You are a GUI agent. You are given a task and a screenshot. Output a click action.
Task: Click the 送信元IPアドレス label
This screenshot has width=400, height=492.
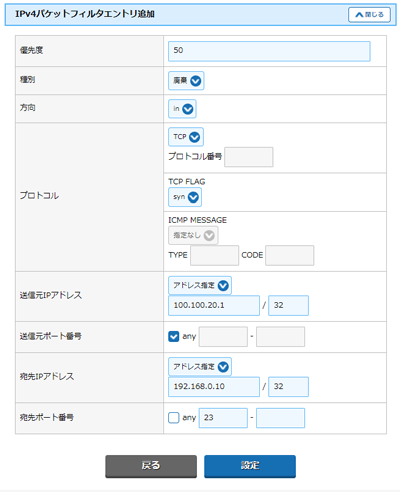click(50, 295)
